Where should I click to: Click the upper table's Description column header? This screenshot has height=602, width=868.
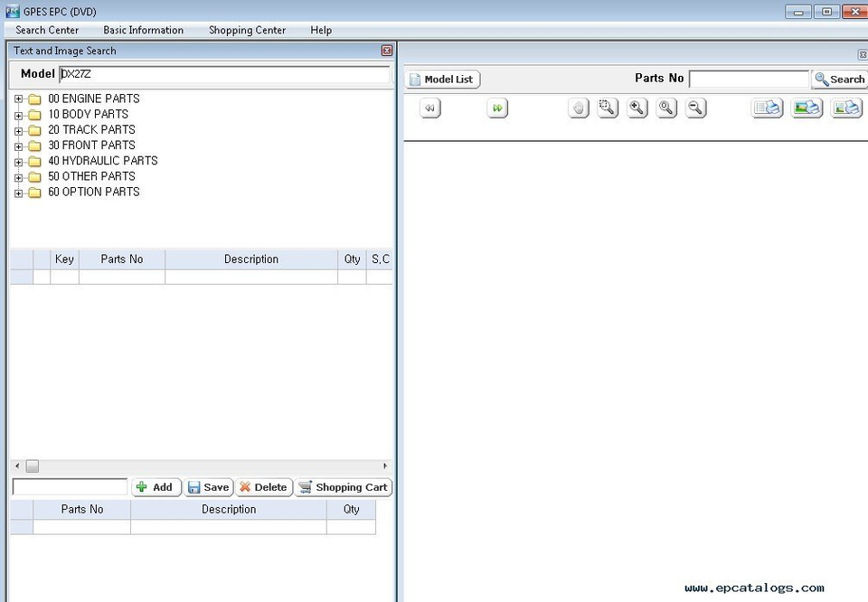click(x=251, y=259)
